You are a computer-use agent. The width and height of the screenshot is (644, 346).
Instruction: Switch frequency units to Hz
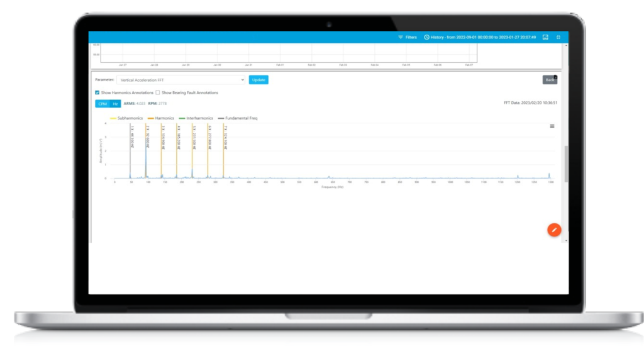click(116, 104)
